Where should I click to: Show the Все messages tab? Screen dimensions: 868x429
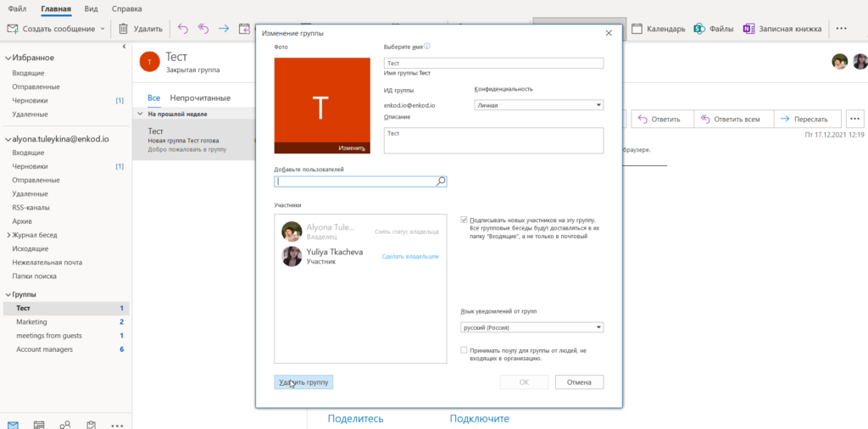(154, 98)
